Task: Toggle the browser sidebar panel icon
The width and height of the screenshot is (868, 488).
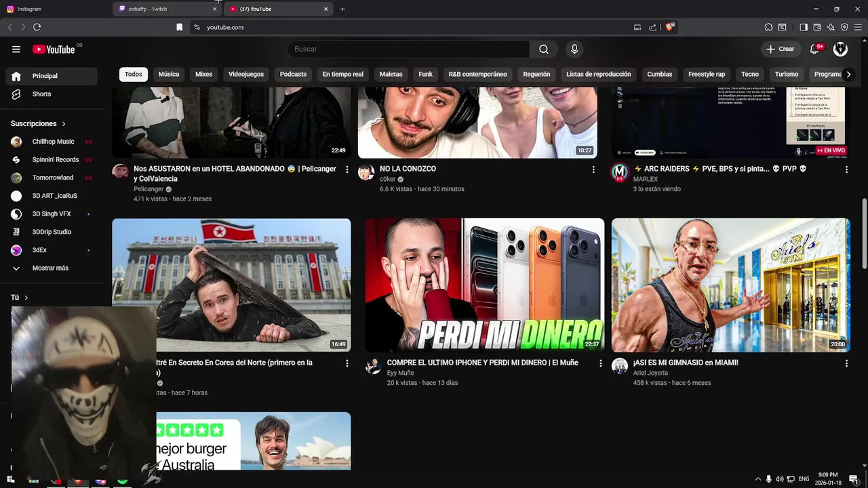Action: (804, 27)
